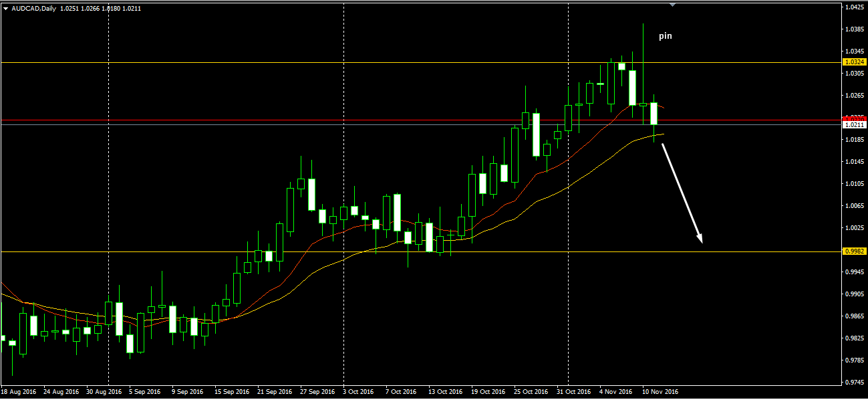Click the 19 Oct 2016 date label

pyautogui.click(x=488, y=392)
